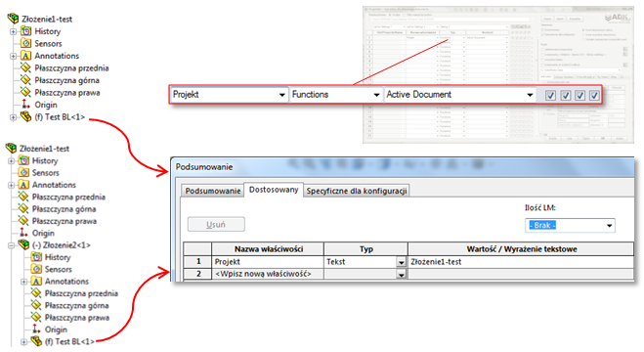Select top-level Płaszczyzna górna icon in lower tree
The image size is (644, 352).
[x=23, y=208]
